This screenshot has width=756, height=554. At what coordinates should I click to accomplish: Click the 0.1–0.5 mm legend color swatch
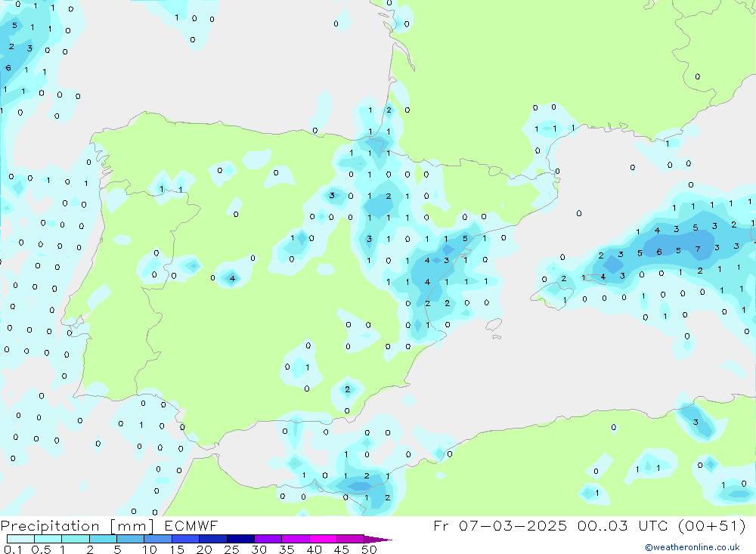20,539
